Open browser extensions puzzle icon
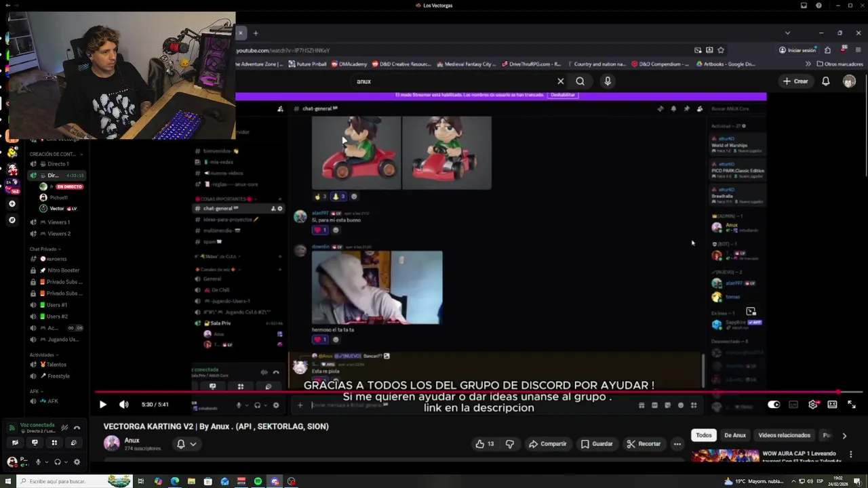Viewport: 868px width, 488px height. [827, 50]
